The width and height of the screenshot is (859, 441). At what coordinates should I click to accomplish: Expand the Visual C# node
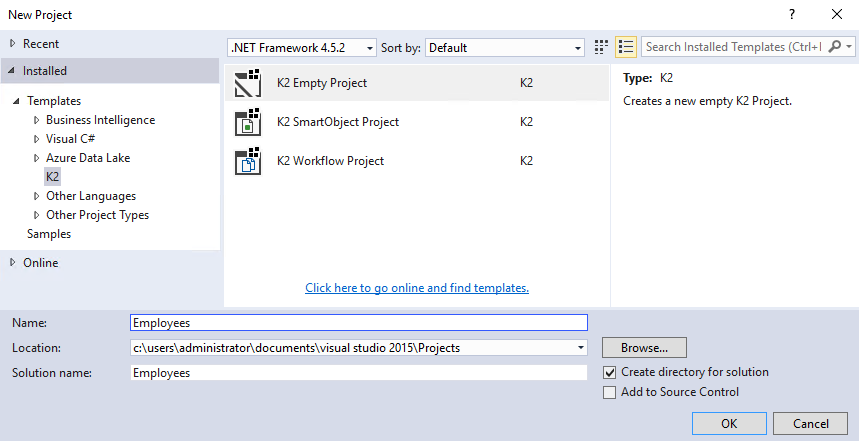(37, 139)
